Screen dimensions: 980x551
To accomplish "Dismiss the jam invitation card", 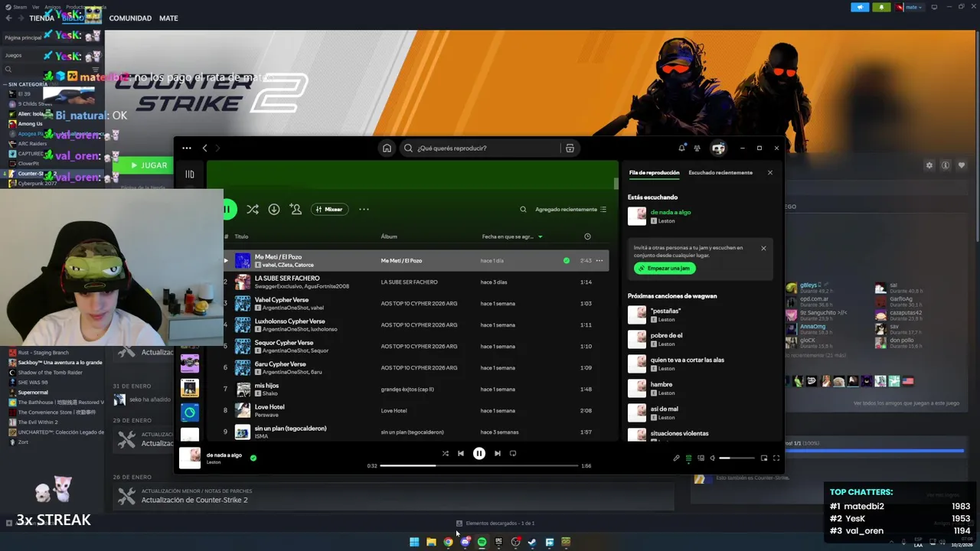I will (763, 248).
